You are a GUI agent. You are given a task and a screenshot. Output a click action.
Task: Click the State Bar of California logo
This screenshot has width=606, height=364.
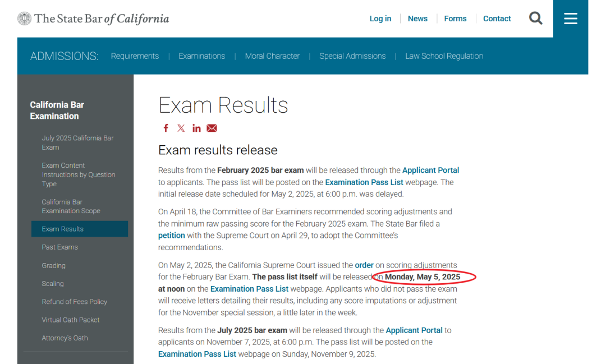(x=93, y=19)
